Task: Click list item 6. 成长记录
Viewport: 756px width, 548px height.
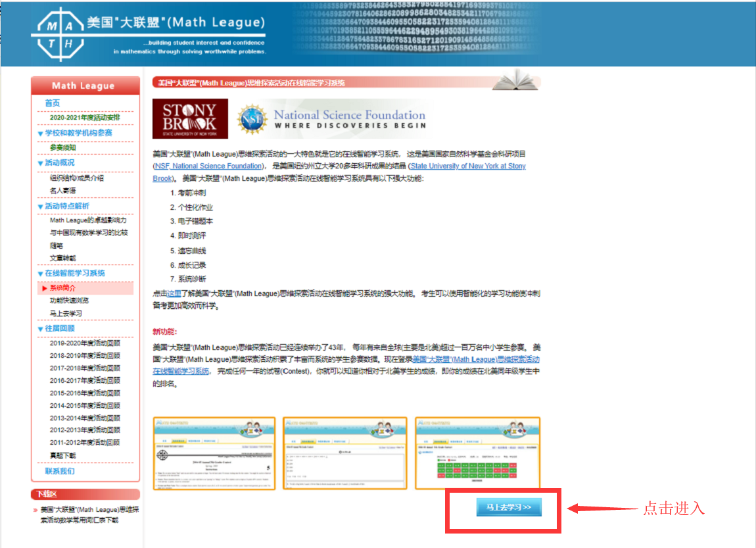Action: [x=188, y=265]
